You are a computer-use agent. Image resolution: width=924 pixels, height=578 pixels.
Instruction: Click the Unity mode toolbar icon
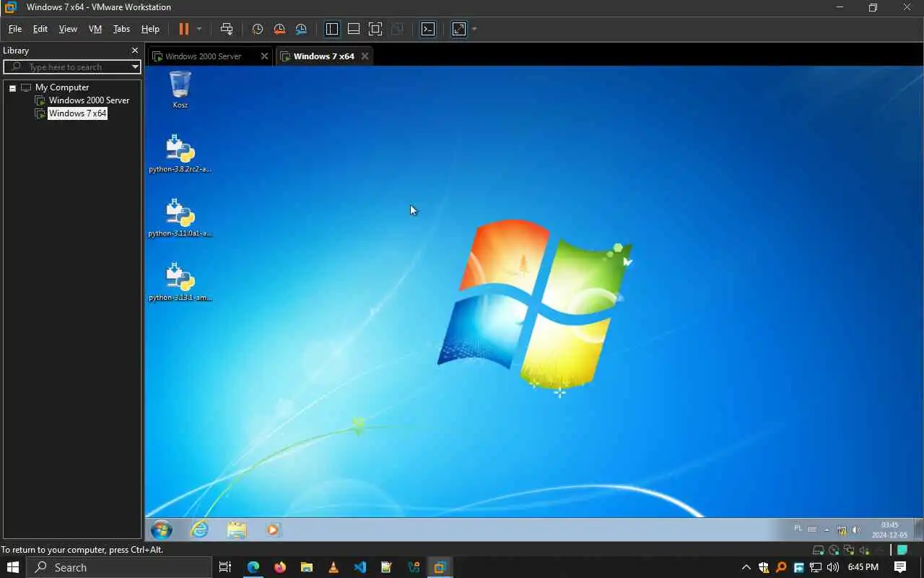(x=397, y=29)
